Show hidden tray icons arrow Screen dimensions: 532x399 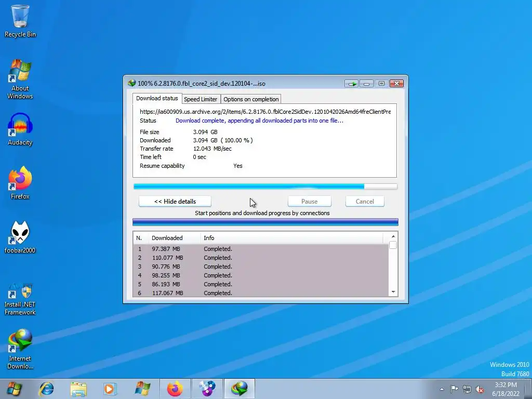[442, 389]
